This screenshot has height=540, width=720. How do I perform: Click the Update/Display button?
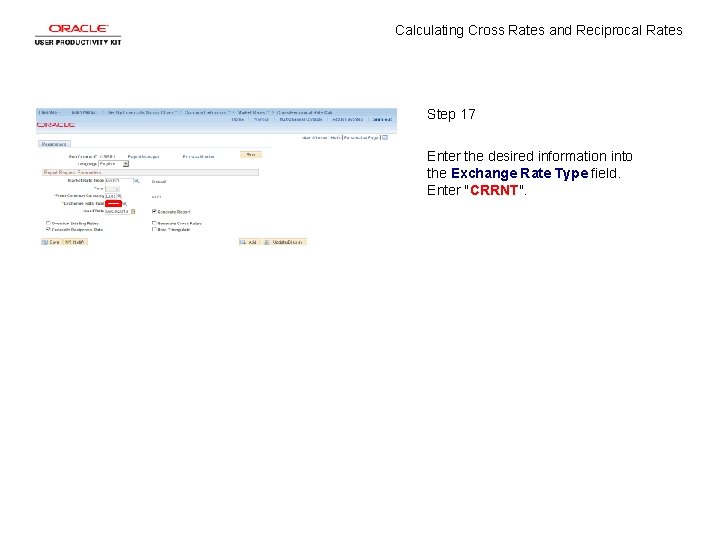284,242
